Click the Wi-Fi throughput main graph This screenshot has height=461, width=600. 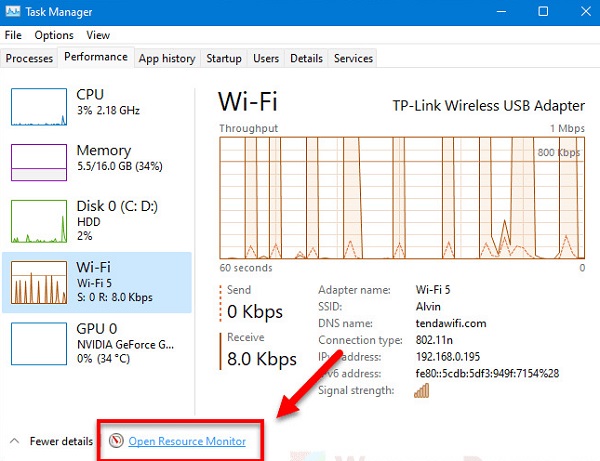pyautogui.click(x=402, y=198)
